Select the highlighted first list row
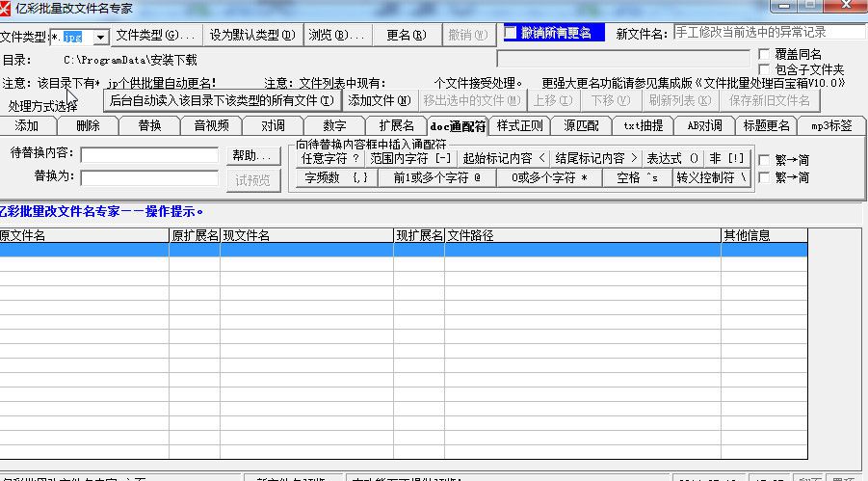 404,250
